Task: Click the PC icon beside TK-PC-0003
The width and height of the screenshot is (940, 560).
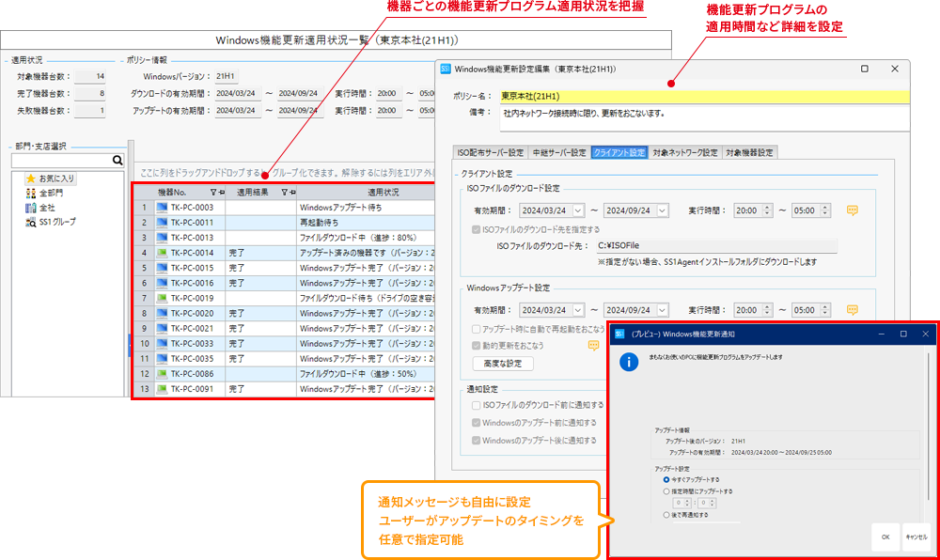Action: pyautogui.click(x=162, y=208)
